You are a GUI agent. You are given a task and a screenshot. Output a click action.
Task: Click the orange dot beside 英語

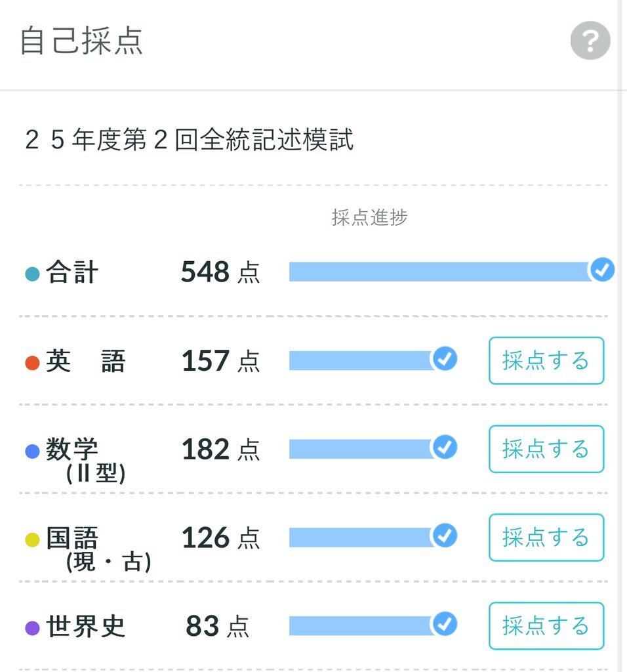(x=32, y=362)
